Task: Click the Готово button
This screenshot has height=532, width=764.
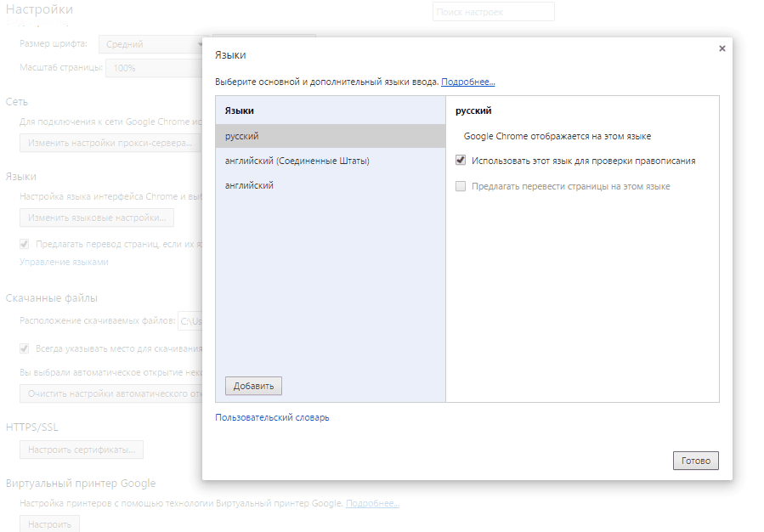Action: (x=696, y=461)
